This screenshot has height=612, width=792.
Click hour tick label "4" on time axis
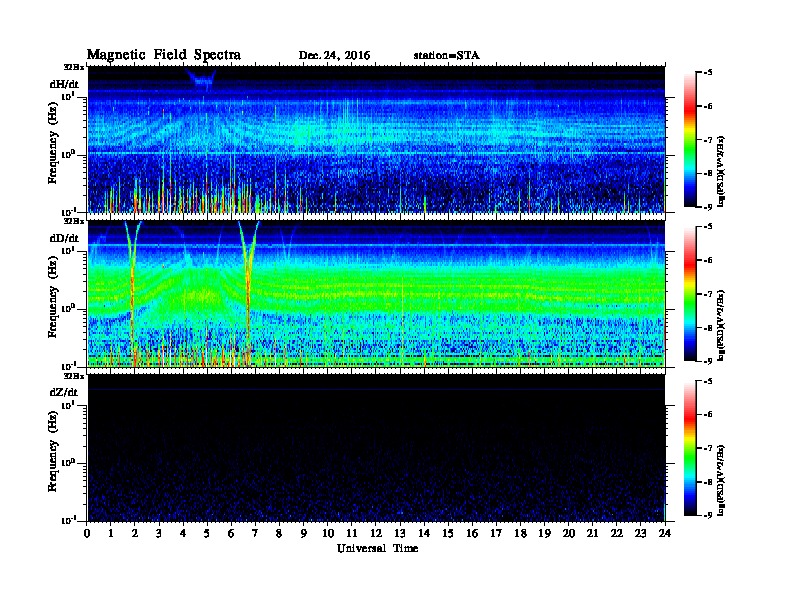click(183, 533)
